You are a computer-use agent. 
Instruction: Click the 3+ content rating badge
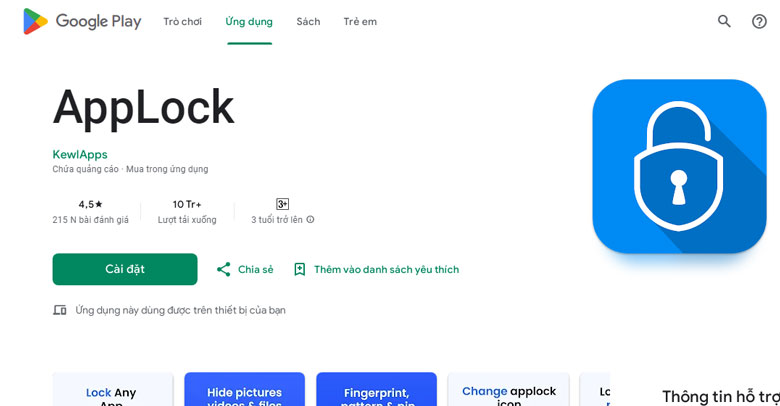283,204
